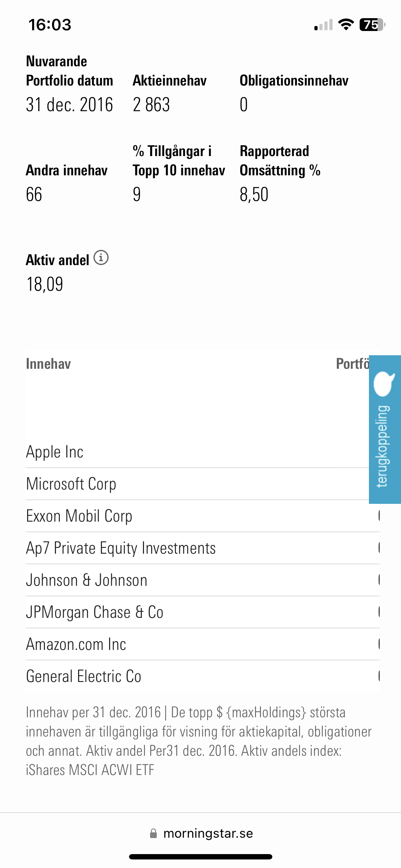Tap the home indicator bar
The height and width of the screenshot is (868, 401).
[201, 857]
